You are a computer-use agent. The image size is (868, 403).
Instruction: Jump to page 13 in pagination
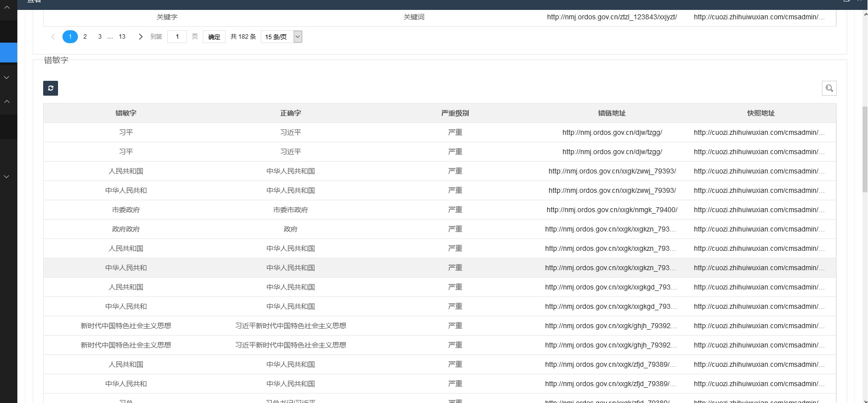pyautogui.click(x=122, y=37)
